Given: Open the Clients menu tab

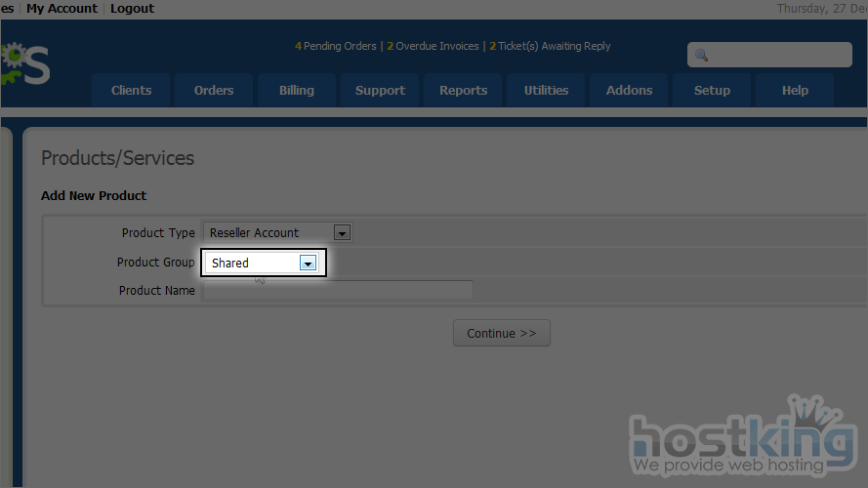Looking at the screenshot, I should click(x=131, y=91).
